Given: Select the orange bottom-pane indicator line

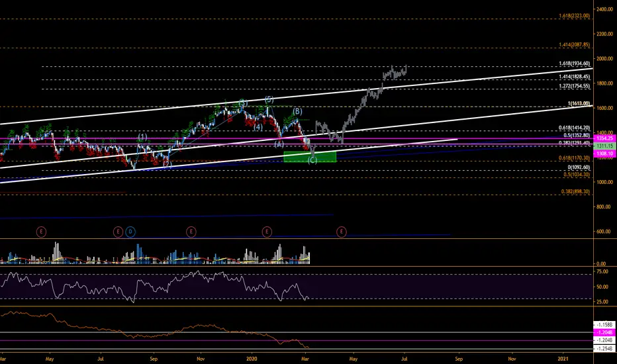Looking at the screenshot, I should (154, 330).
